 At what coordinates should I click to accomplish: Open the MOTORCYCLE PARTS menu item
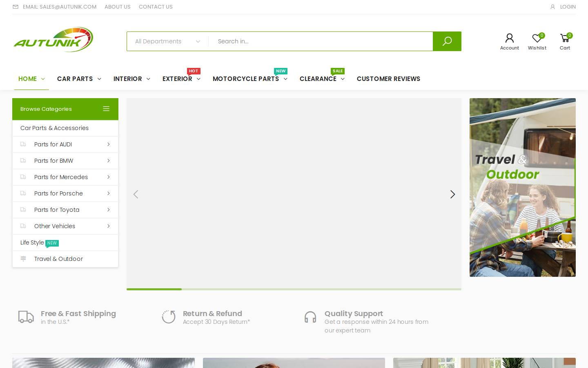click(246, 79)
